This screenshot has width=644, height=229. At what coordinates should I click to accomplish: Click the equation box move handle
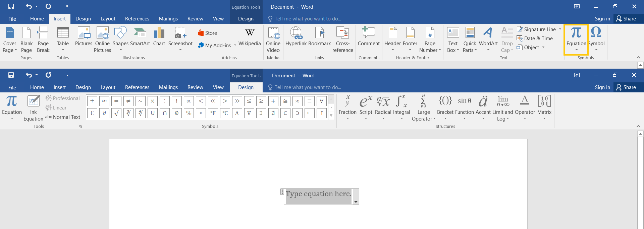click(x=282, y=192)
